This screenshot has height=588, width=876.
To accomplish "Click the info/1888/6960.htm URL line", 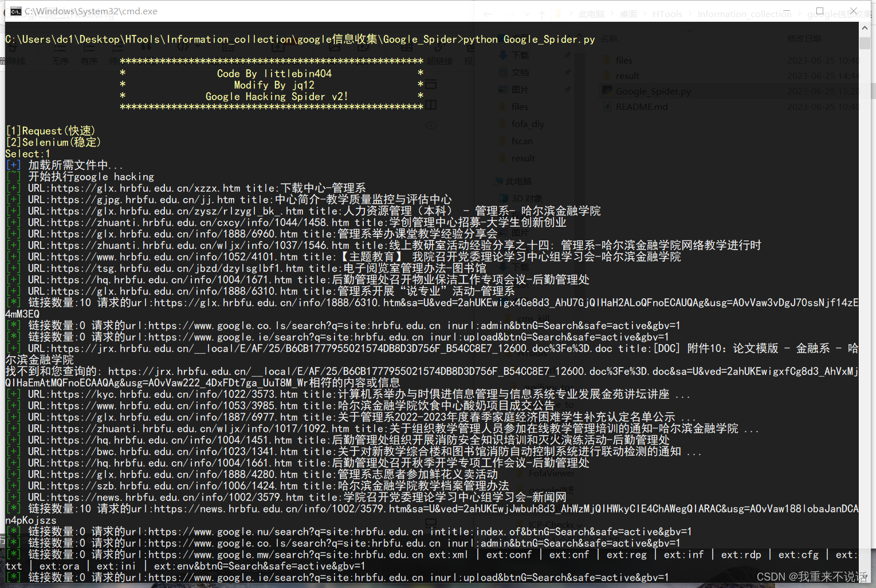I will [252, 234].
